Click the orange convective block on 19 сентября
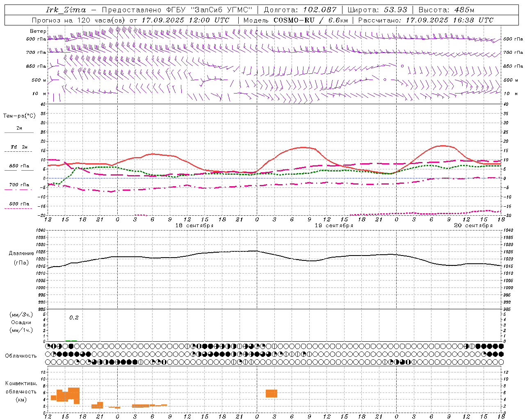The width and height of the screenshot is (525, 420). click(272, 394)
